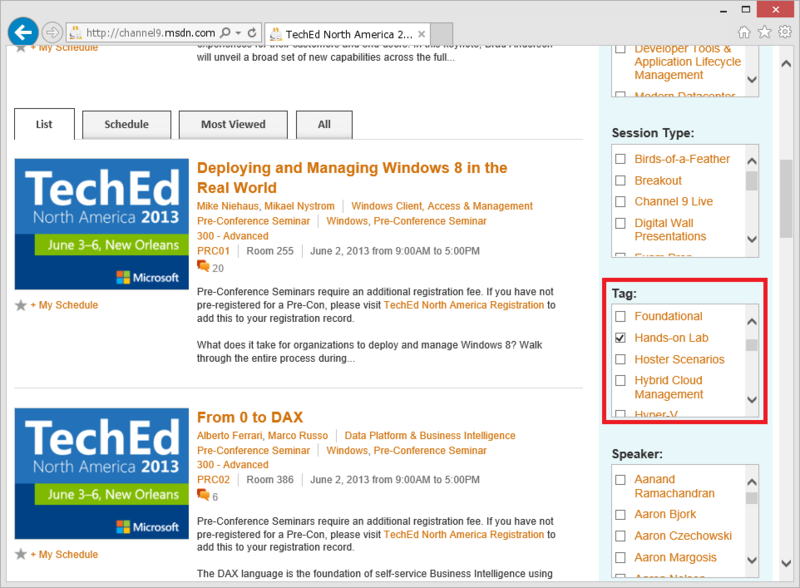Open the new blank tab button
This screenshot has height=588, width=800.
pos(442,34)
